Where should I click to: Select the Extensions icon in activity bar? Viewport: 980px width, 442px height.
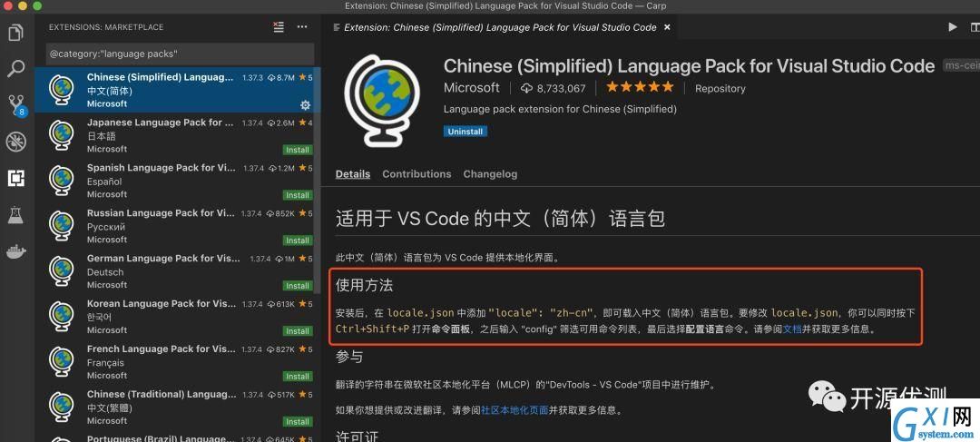pos(15,179)
